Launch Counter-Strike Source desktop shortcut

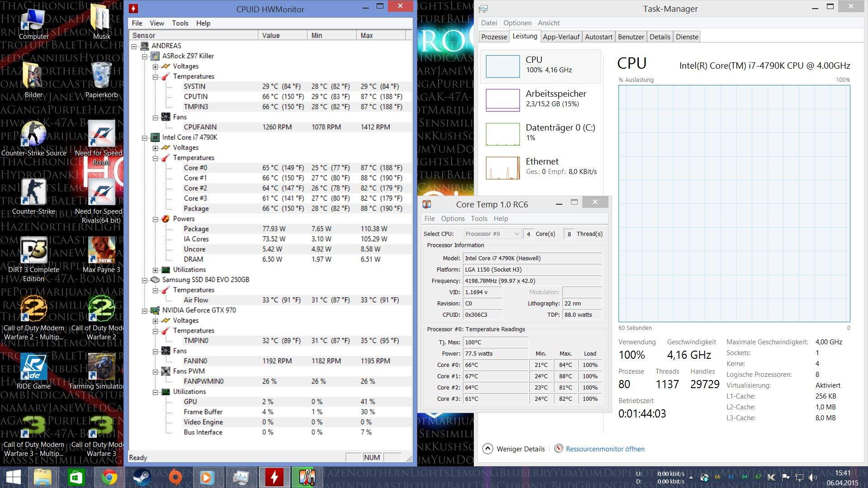[x=33, y=139]
